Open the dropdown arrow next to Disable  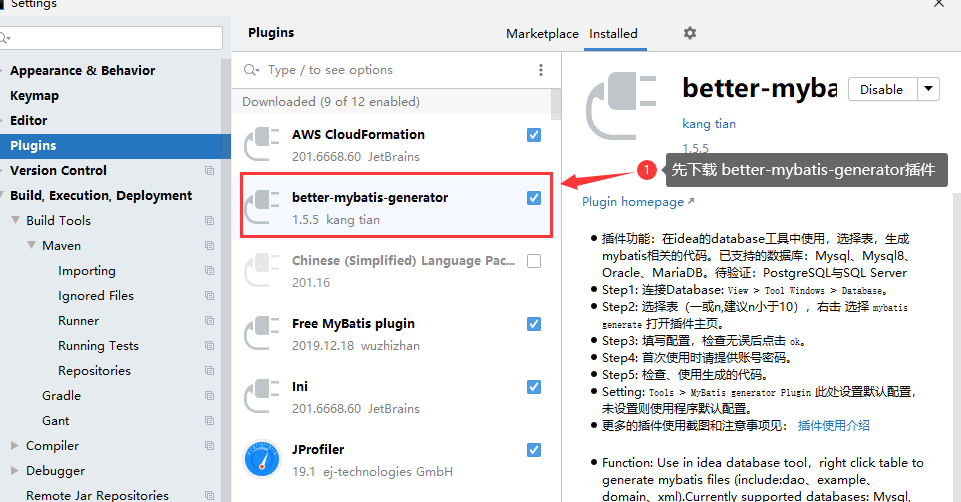click(929, 89)
